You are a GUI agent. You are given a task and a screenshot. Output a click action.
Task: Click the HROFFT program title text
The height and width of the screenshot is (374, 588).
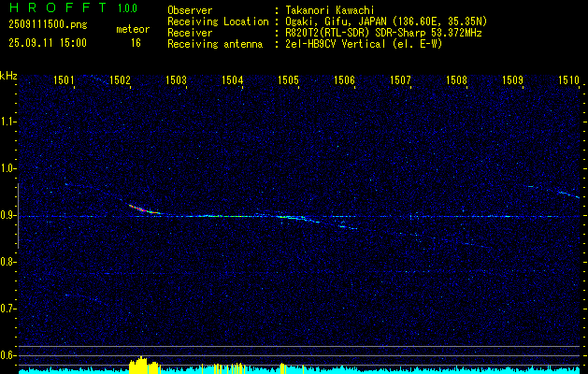click(x=58, y=7)
